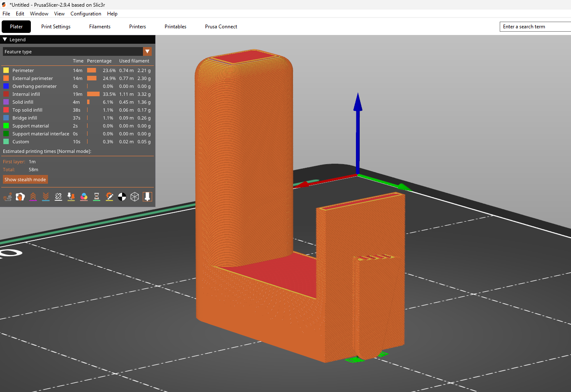Open the Printables tab
The height and width of the screenshot is (392, 571).
coord(175,27)
